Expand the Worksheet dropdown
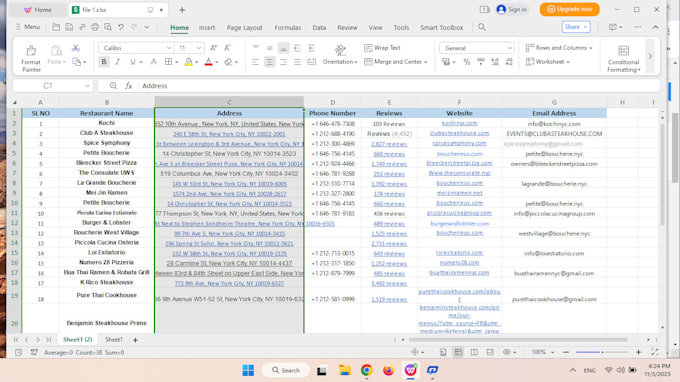This screenshot has height=382, width=680. pyautogui.click(x=568, y=62)
